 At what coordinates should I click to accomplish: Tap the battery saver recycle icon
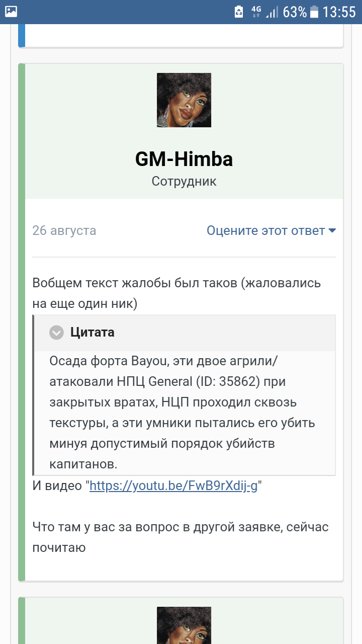pos(239,12)
